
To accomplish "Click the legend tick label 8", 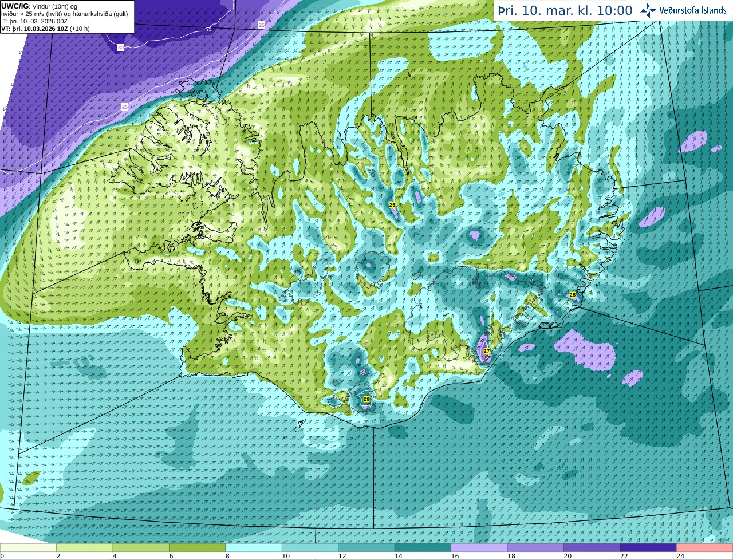I will (227, 556).
